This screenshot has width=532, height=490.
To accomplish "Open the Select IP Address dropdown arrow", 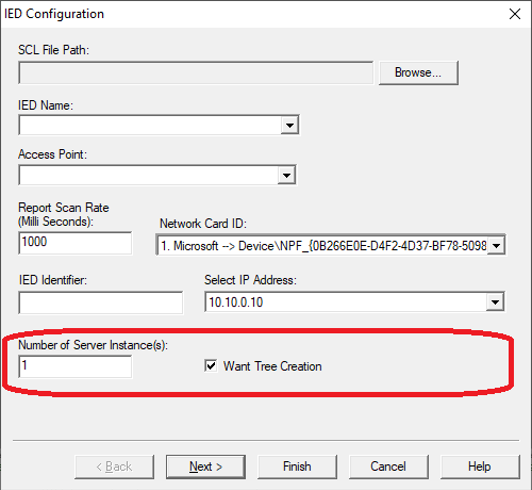I will [x=495, y=302].
